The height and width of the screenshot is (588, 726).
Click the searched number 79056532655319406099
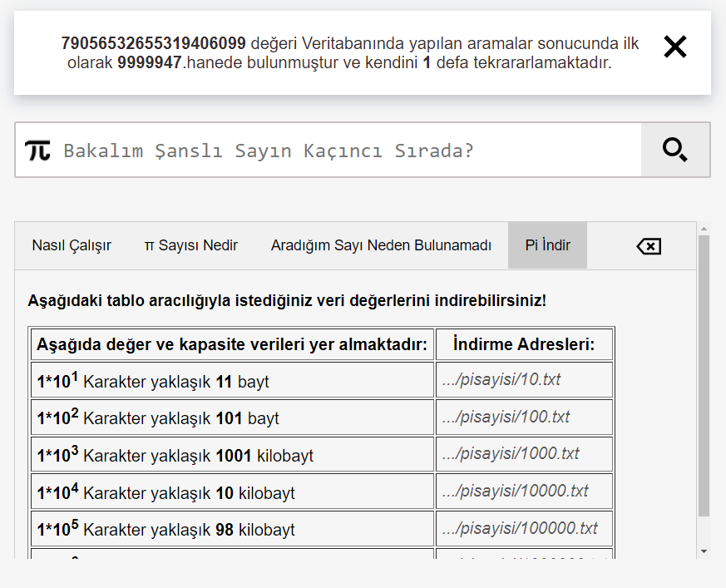(153, 43)
